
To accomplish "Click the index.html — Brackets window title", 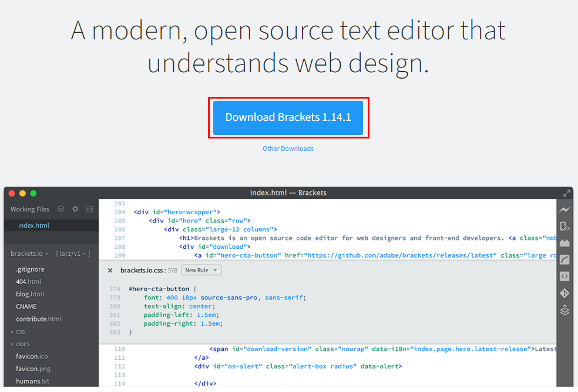I will pyautogui.click(x=288, y=192).
